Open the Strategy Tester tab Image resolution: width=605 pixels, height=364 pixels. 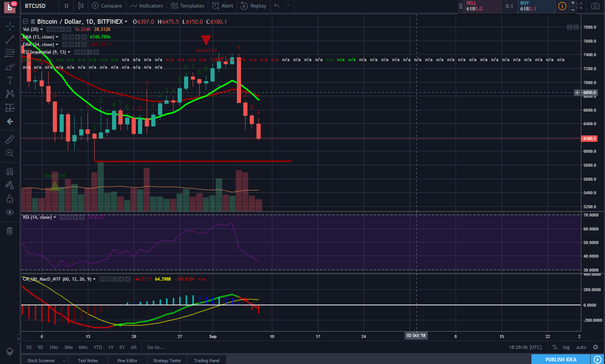click(x=167, y=361)
